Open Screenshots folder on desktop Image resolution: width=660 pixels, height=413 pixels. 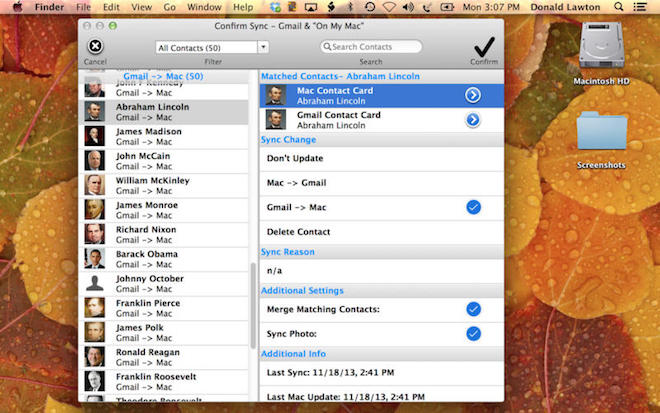coord(601,130)
